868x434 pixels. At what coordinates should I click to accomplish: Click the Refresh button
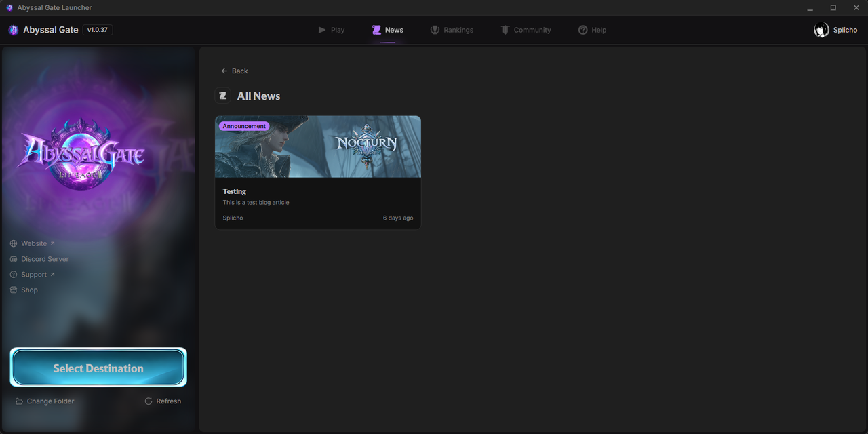tap(163, 401)
